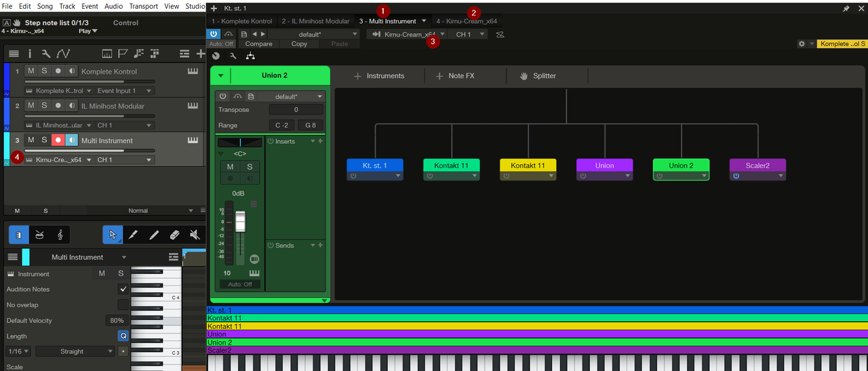Open macro controls knob icon in plugin window
This screenshot has width=868, height=371.
click(216, 56)
